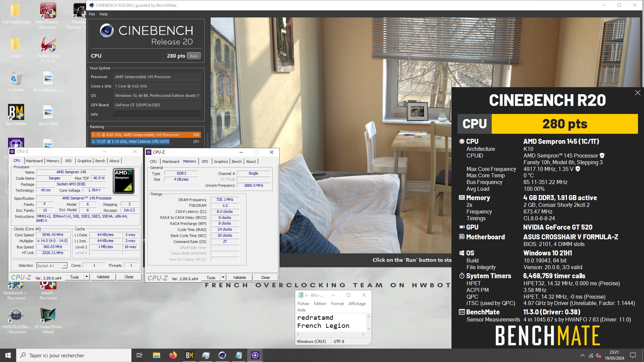Click the muted volume tray icon
Viewport: 644px width, 362px height.
coord(599,356)
